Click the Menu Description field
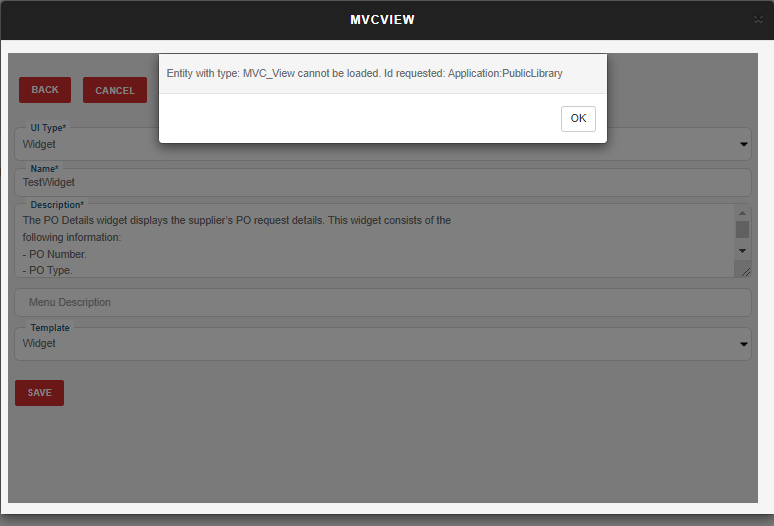 383,302
